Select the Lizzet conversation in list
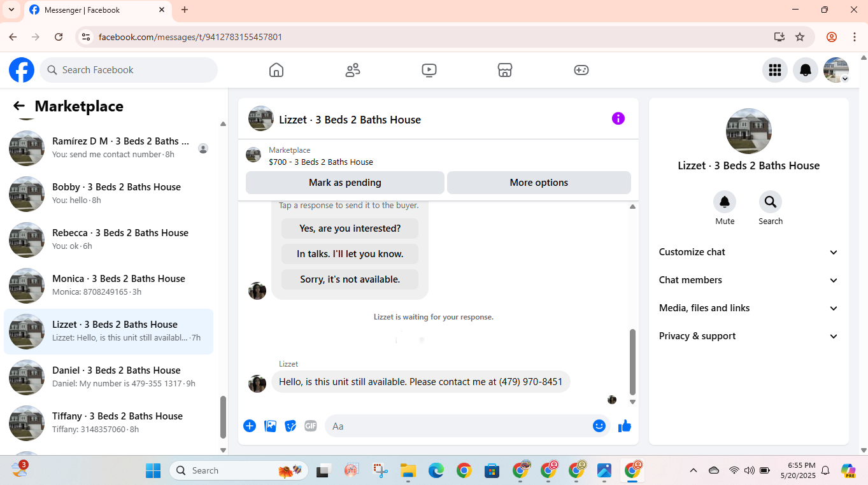The image size is (868, 485). pos(109,332)
